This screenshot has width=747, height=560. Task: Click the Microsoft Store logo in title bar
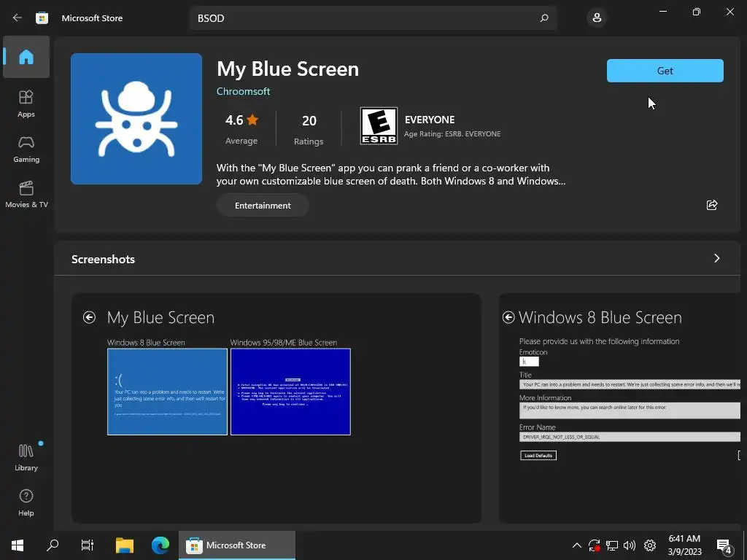point(42,18)
